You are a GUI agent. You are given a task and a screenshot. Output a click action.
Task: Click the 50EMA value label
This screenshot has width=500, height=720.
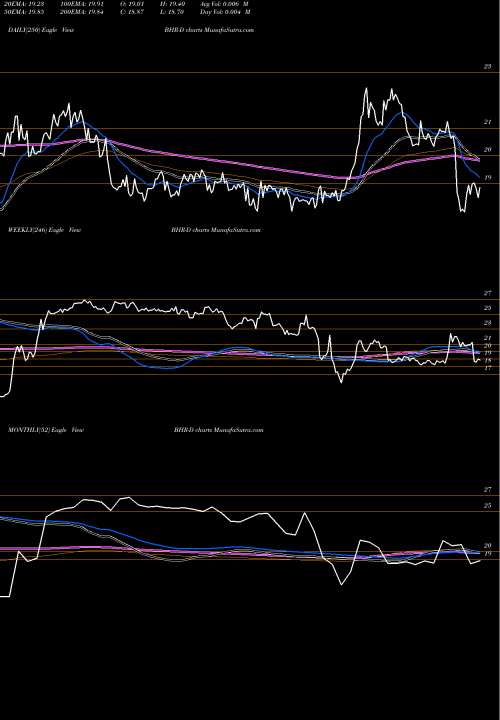pos(22,12)
